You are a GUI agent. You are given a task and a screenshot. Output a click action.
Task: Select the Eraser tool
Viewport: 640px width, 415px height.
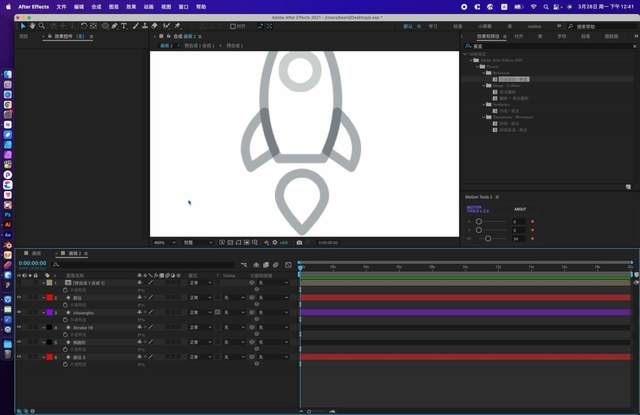click(155, 26)
